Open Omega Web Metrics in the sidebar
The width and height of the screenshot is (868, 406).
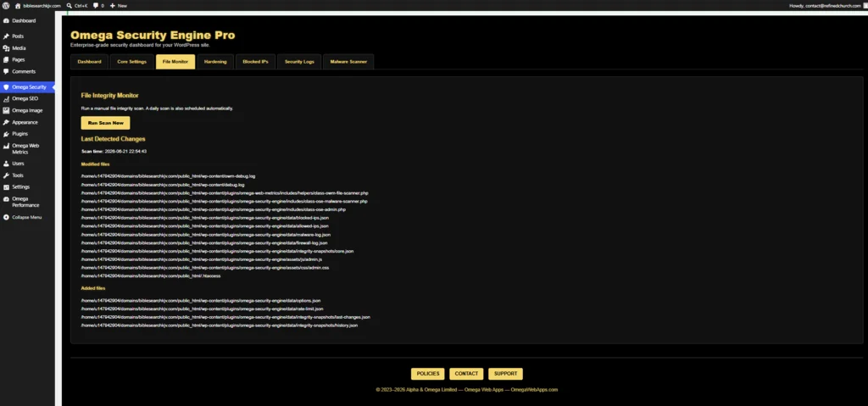click(x=27, y=148)
